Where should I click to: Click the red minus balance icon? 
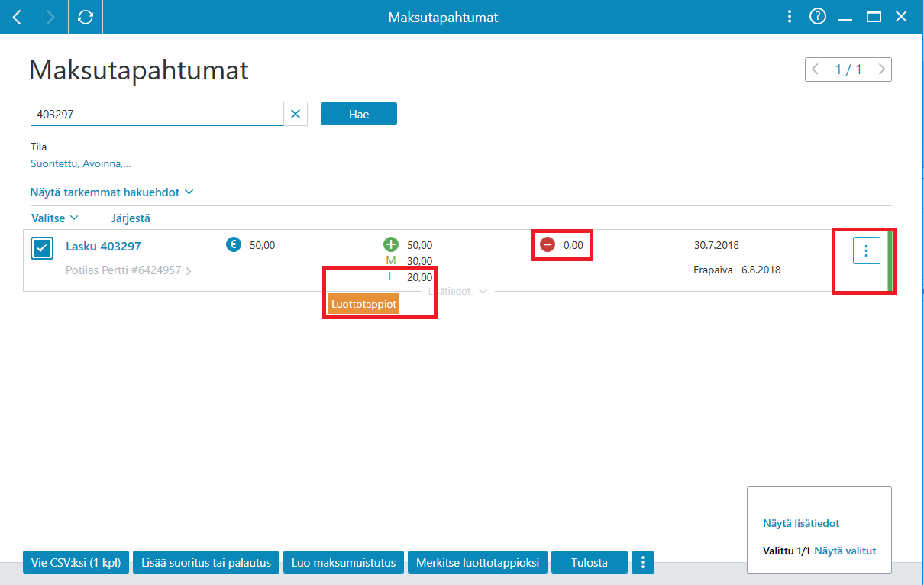point(548,245)
